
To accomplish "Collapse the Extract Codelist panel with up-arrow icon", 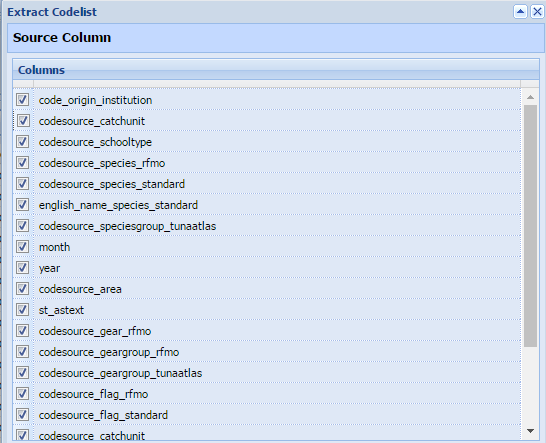I will click(x=520, y=12).
